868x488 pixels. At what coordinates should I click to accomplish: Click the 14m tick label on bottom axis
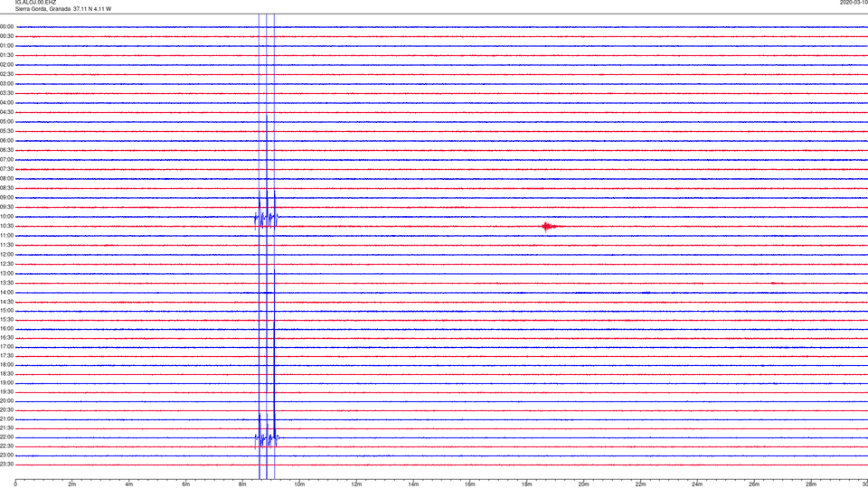[x=413, y=484]
